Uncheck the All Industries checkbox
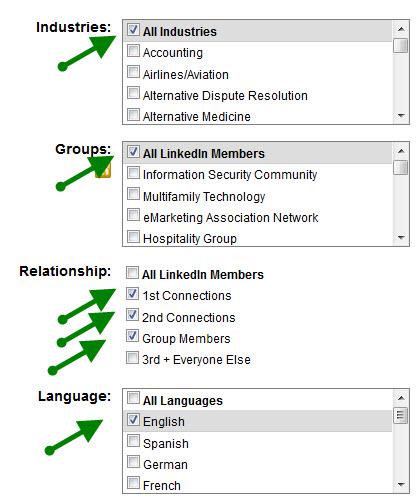This screenshot has height=504, width=420. pyautogui.click(x=133, y=30)
